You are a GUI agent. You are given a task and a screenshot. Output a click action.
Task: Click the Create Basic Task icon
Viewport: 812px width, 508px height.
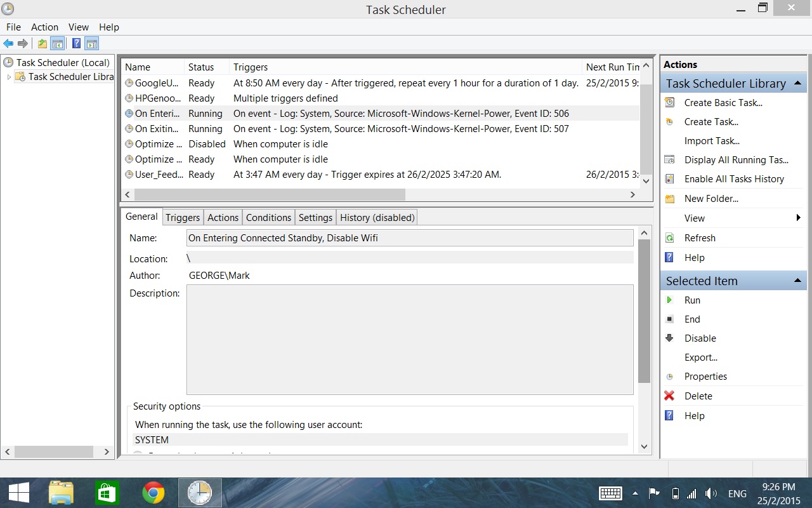(669, 103)
